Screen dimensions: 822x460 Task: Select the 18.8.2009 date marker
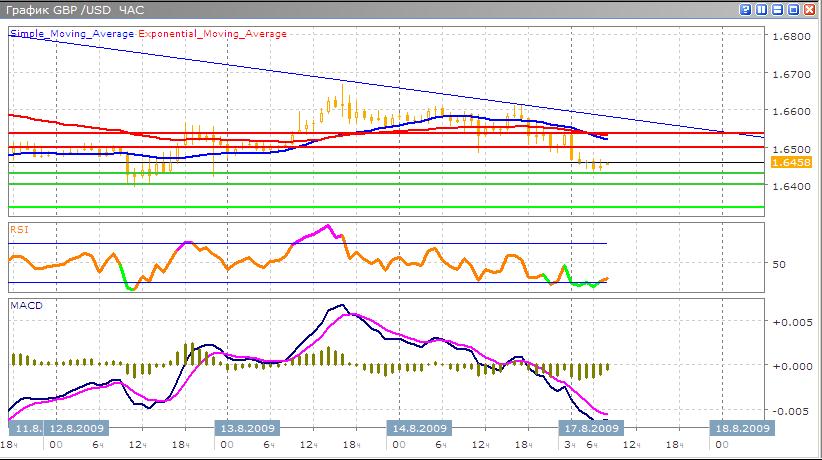741,428
